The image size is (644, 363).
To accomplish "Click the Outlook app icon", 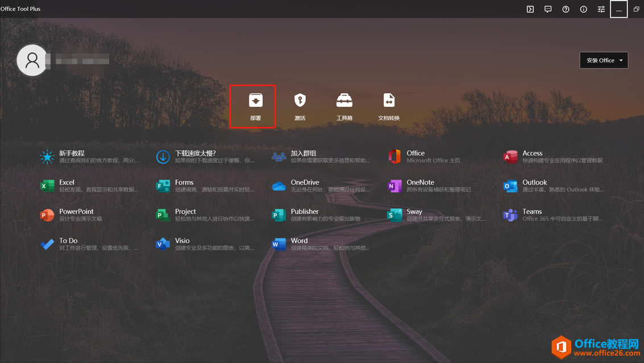I will pos(510,186).
